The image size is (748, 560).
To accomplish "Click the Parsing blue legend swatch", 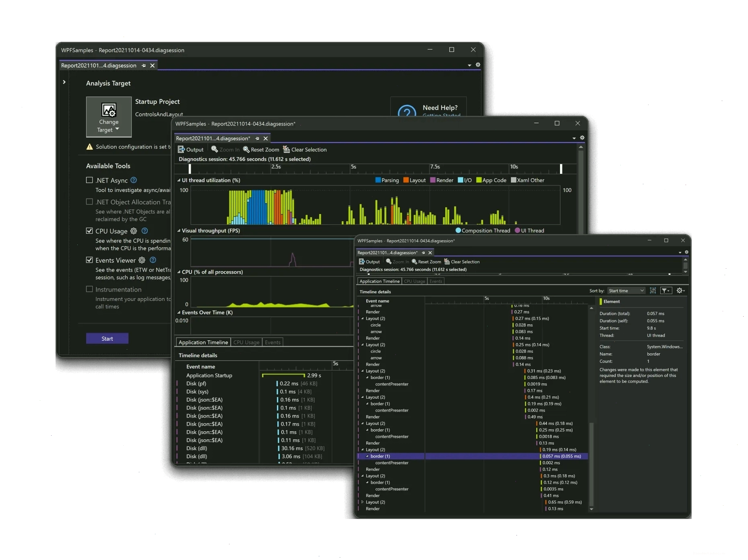I will (x=378, y=180).
